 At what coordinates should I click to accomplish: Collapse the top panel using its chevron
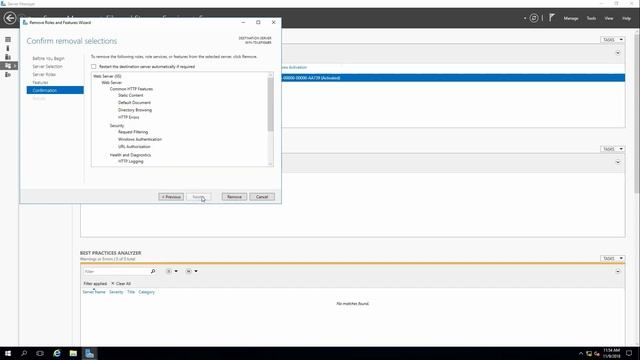pyautogui.click(x=618, y=53)
